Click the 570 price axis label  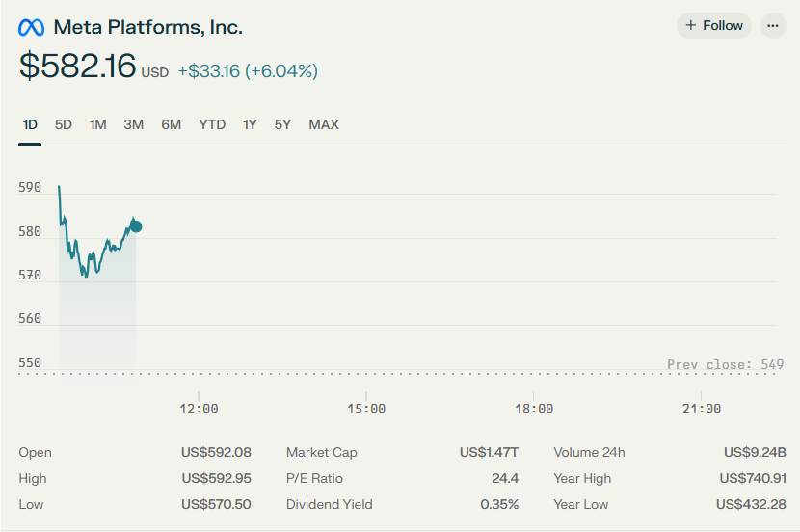[30, 276]
